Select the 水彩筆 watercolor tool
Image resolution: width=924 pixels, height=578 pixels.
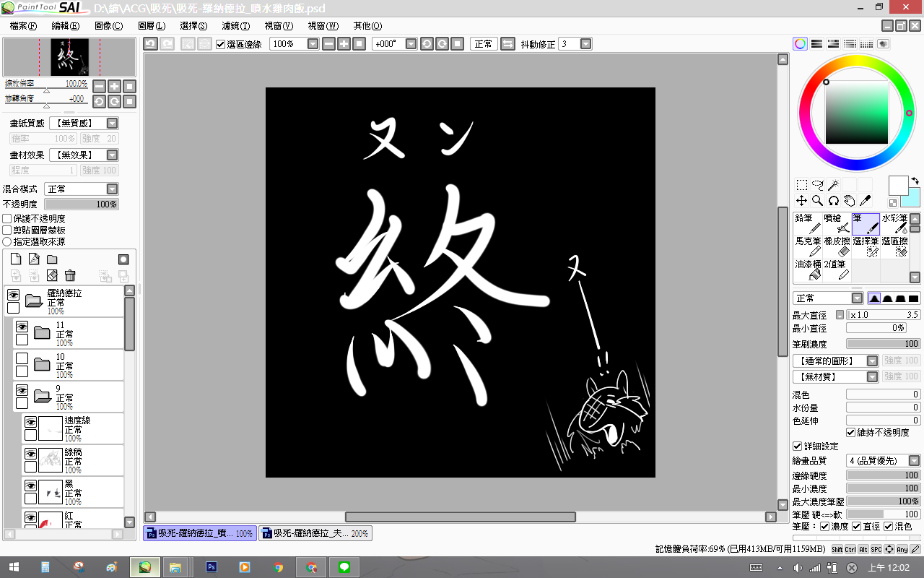[x=894, y=224]
